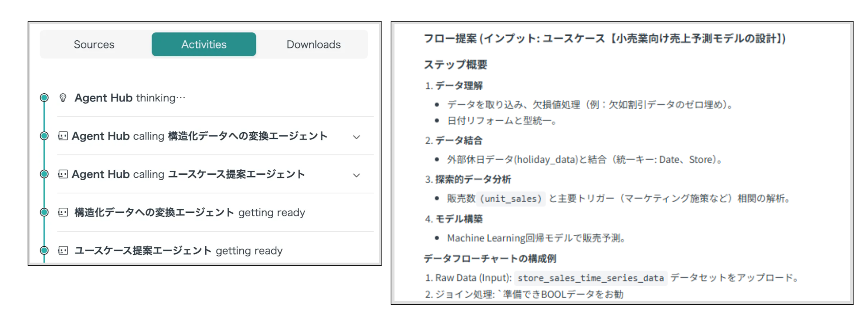Select the Activities tab

tap(204, 44)
